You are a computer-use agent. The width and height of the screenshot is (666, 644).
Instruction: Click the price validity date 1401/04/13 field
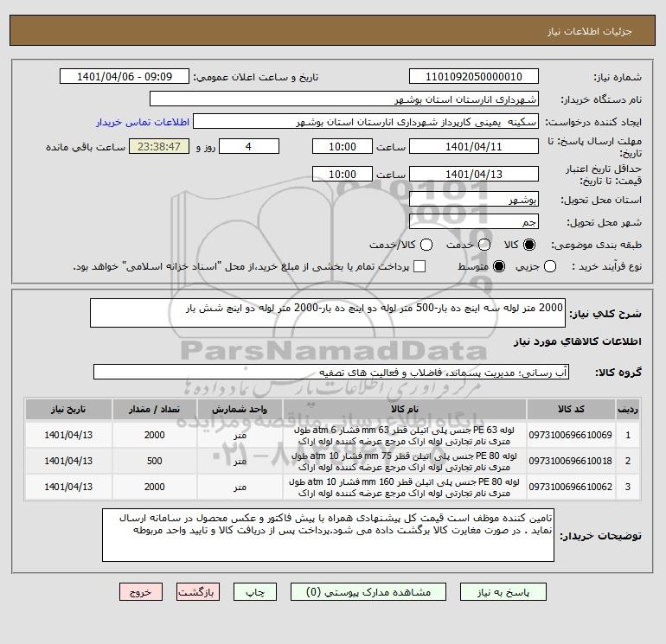[474, 174]
